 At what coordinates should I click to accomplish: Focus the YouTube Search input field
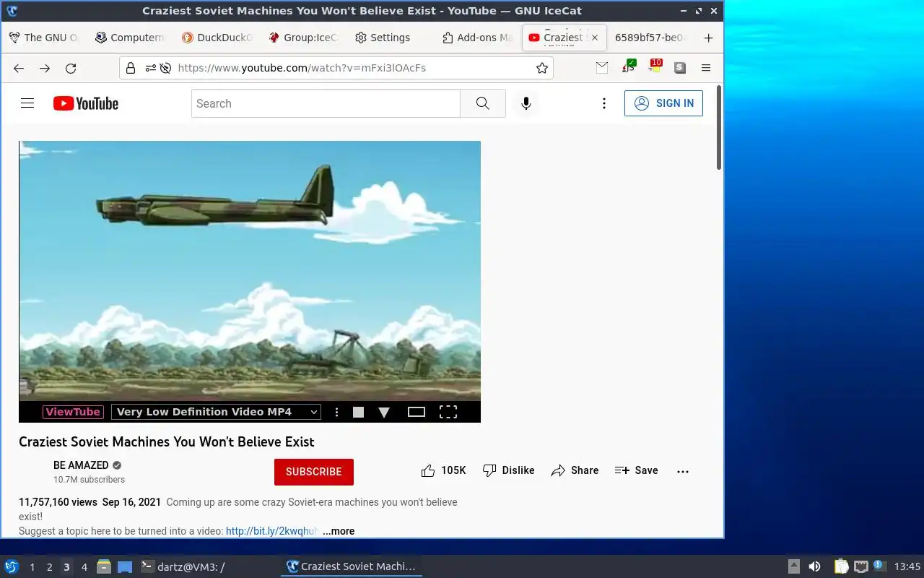click(326, 103)
